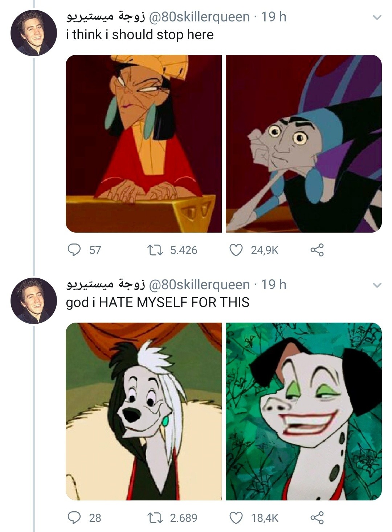View right image with purple-feathered headdress character
The image size is (392, 532).
pos(303,144)
